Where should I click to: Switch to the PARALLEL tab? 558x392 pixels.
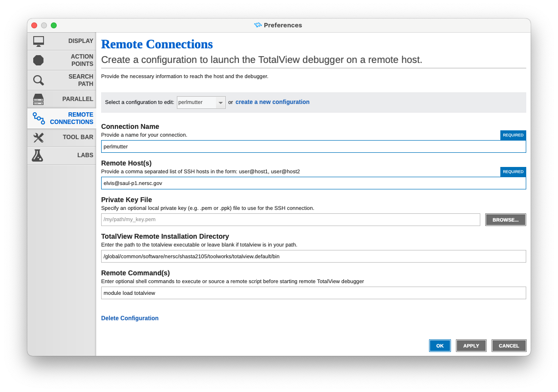tap(62, 99)
